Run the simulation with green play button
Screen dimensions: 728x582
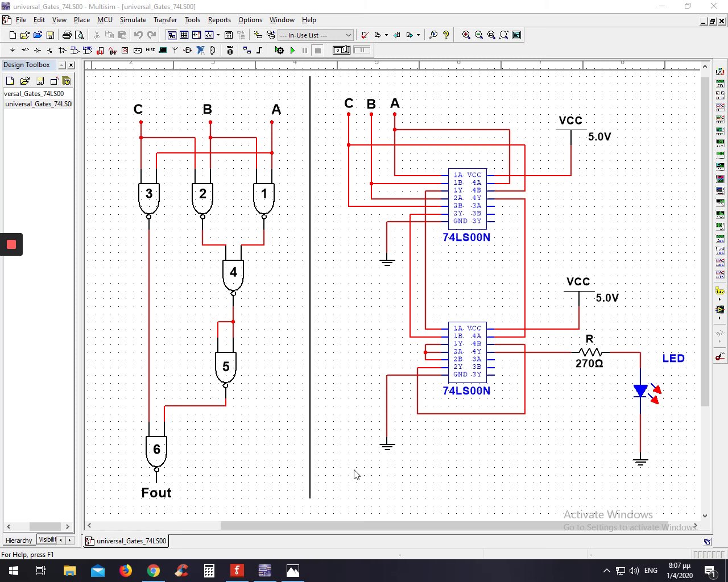click(x=292, y=51)
